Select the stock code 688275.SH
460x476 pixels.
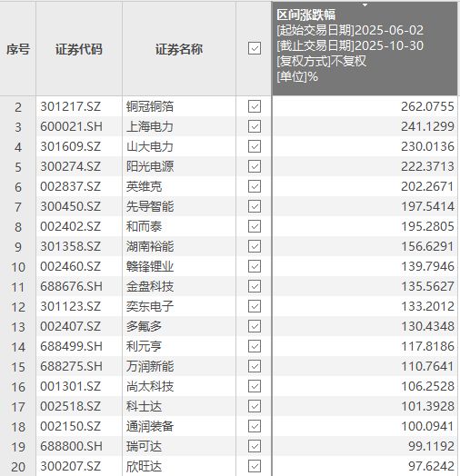[x=72, y=366]
